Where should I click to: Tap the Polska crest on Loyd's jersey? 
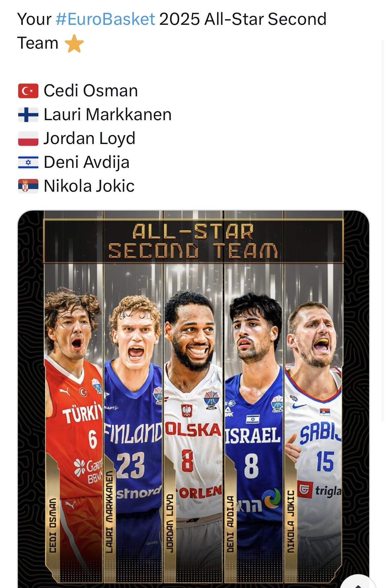(x=187, y=411)
